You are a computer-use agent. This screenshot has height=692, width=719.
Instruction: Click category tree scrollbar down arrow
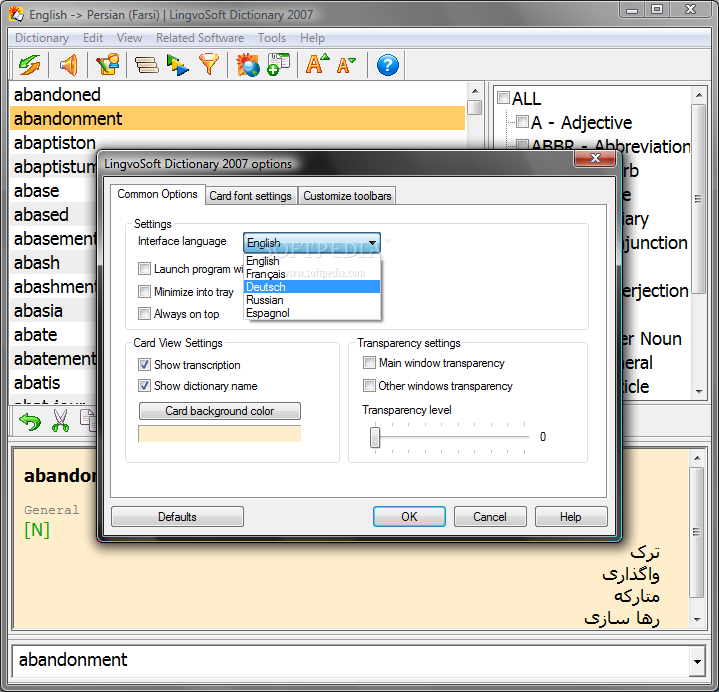tap(699, 391)
